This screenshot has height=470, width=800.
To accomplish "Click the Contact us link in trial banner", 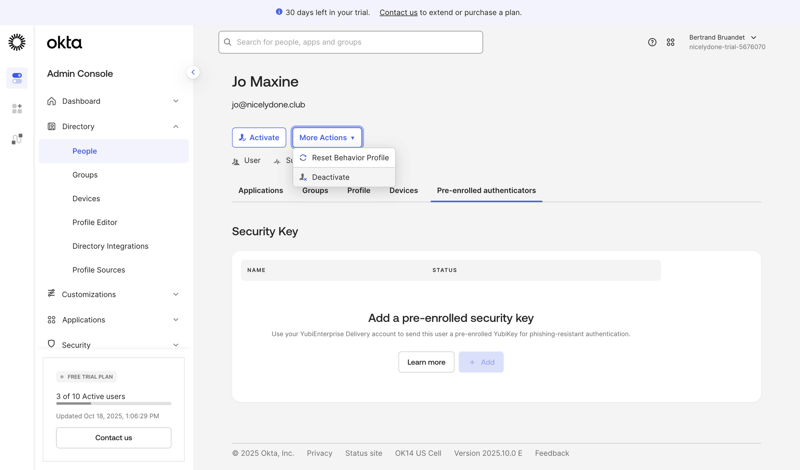I will pos(398,12).
